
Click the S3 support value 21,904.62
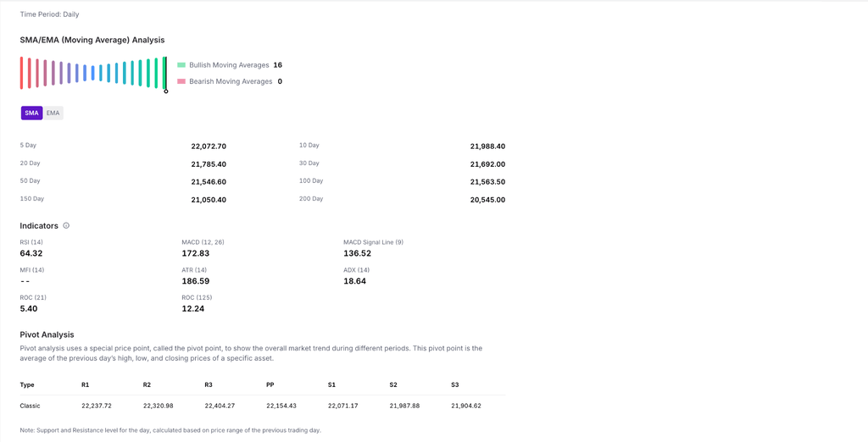466,406
